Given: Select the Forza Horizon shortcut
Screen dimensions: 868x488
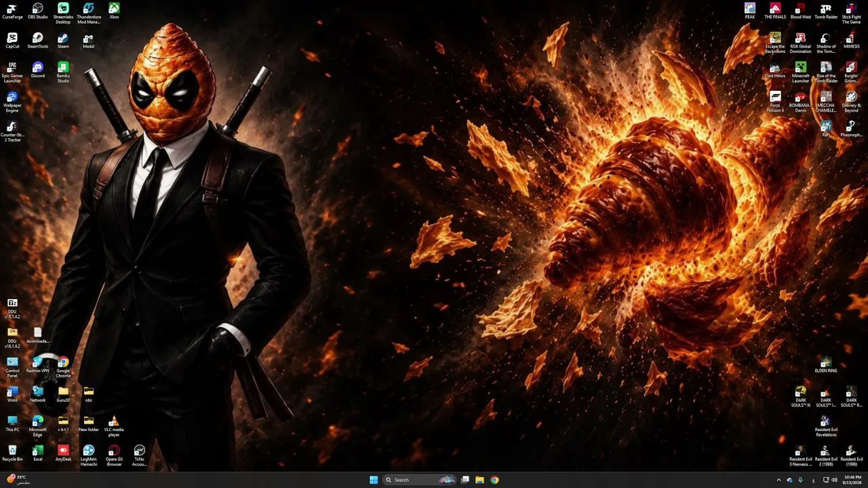Looking at the screenshot, I should point(775,102).
